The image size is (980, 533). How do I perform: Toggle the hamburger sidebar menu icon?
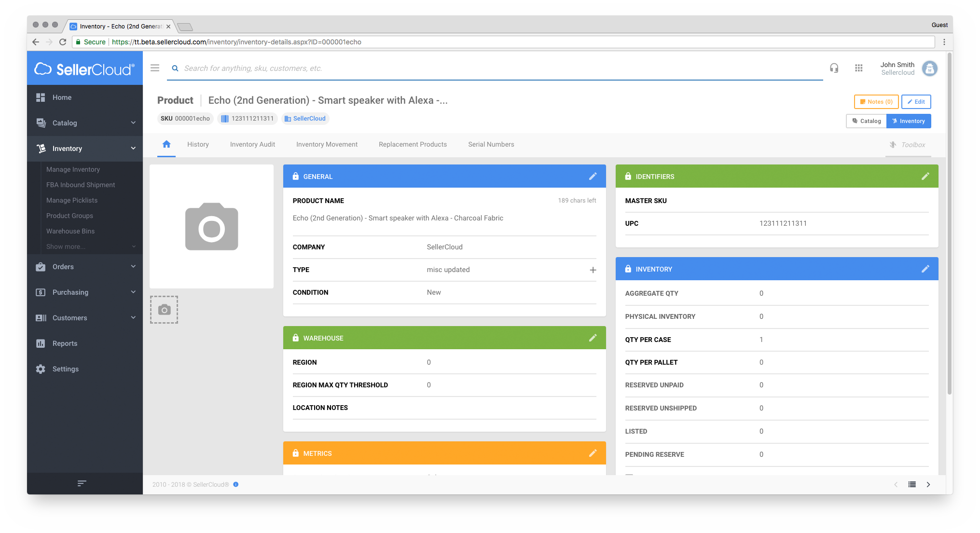pyautogui.click(x=155, y=68)
